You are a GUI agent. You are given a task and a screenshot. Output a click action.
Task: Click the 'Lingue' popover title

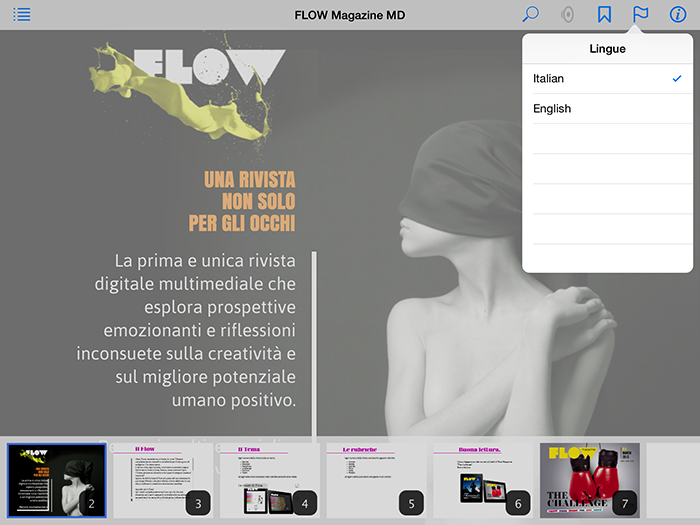tap(607, 49)
